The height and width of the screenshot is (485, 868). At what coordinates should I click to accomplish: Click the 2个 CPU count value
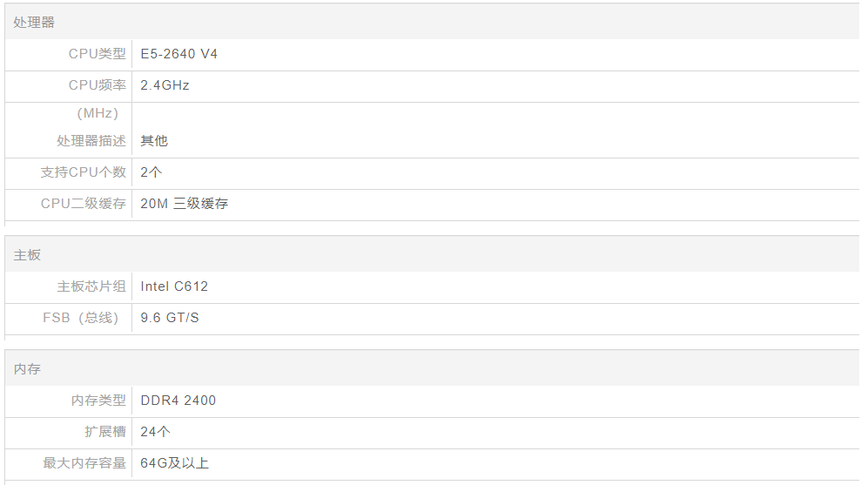[151, 172]
